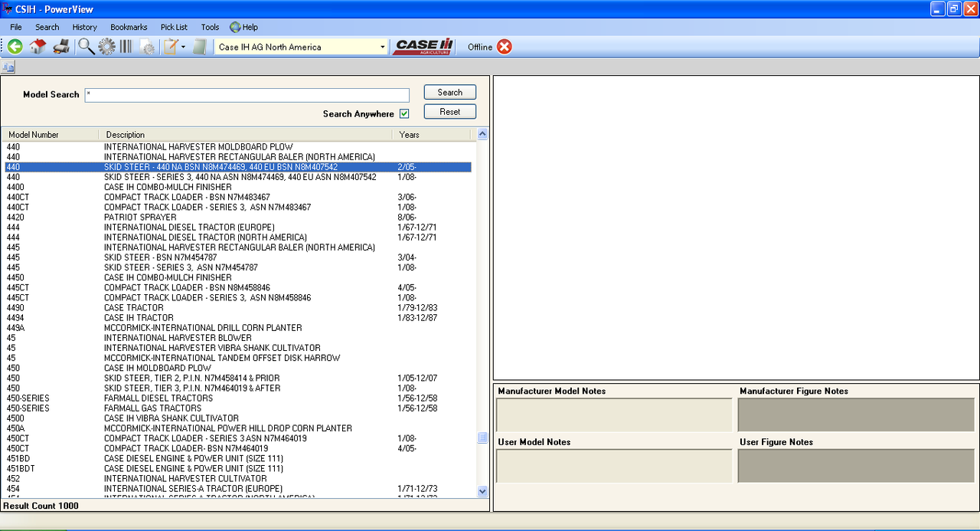Screen dimensions: 980x531
Task: Select CASE IH TRACTOR 4494 row
Action: (237, 318)
